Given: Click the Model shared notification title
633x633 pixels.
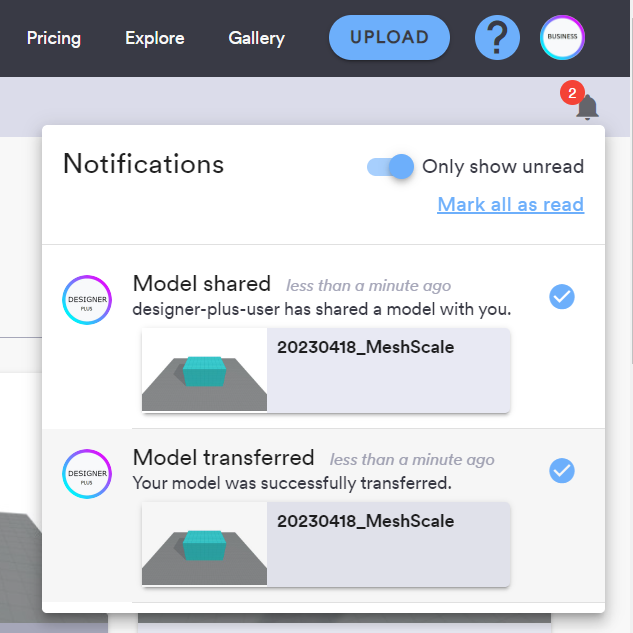Looking at the screenshot, I should pos(202,284).
